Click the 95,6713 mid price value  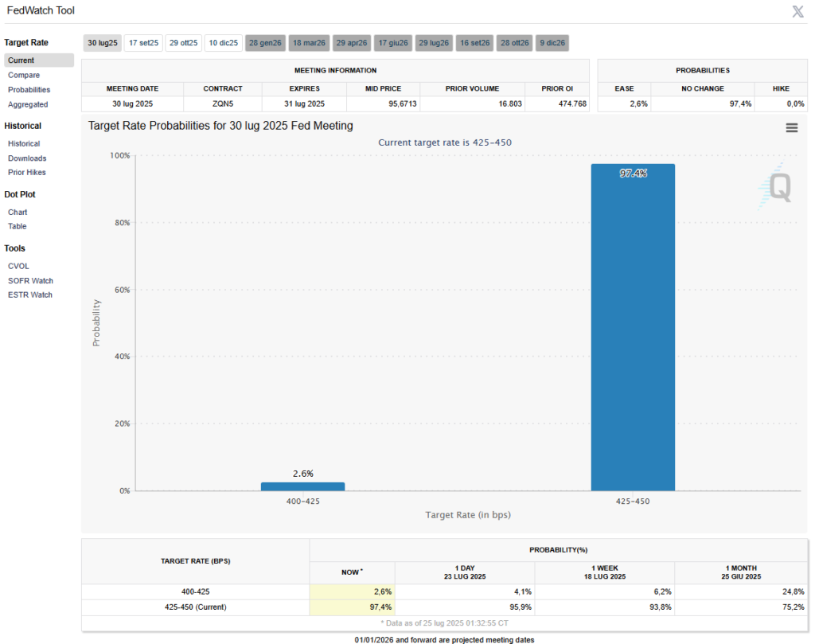(x=403, y=104)
